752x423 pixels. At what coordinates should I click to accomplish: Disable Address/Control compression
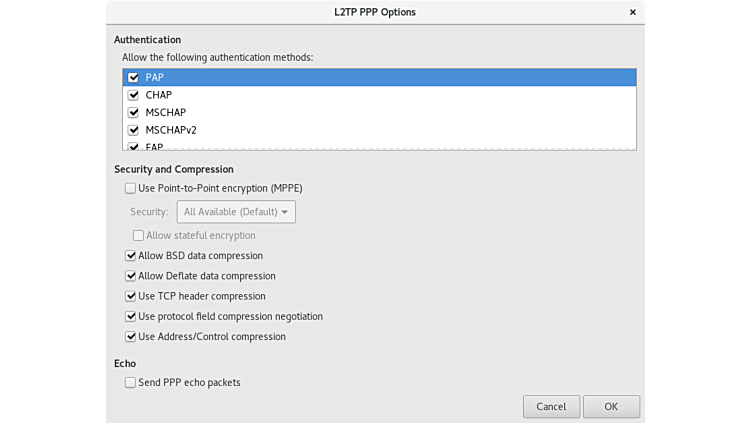[130, 337]
